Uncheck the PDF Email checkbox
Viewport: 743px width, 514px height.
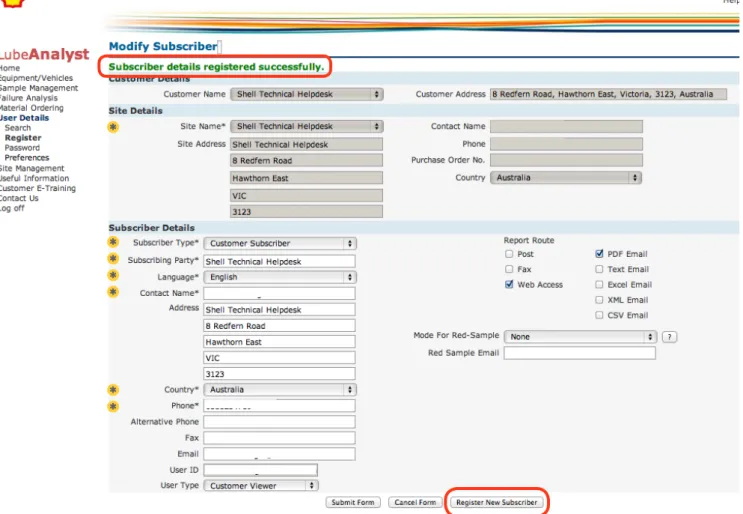(599, 254)
